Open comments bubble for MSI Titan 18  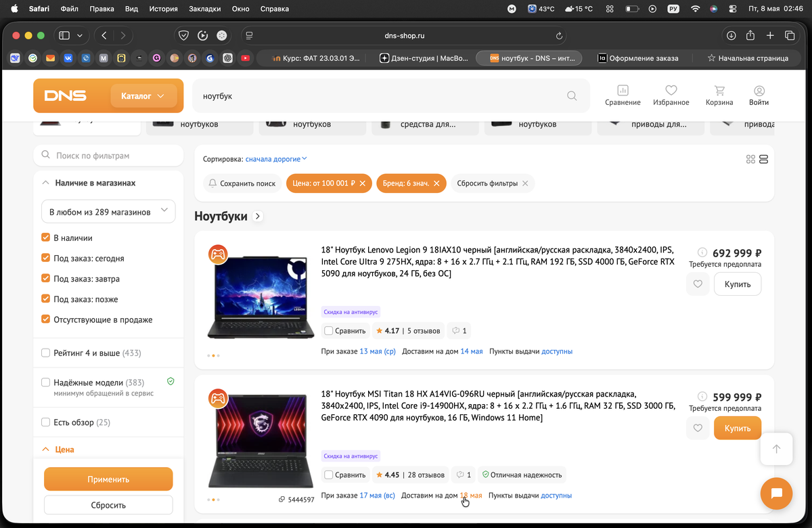click(x=462, y=475)
